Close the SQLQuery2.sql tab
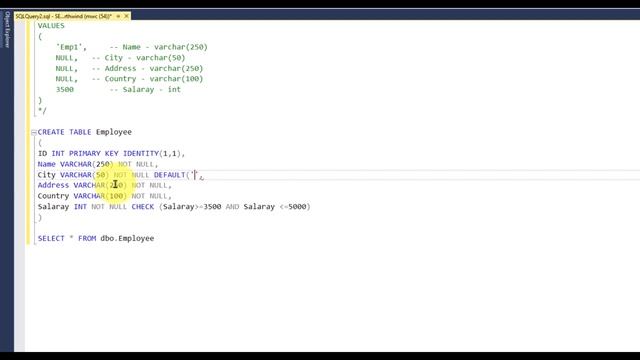The image size is (640, 360). [127, 16]
